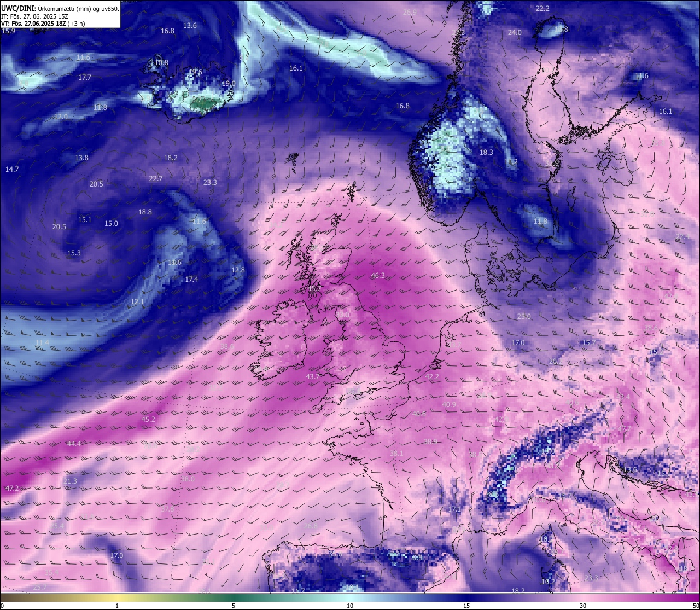Image resolution: width=700 pixels, height=610 pixels.
Task: Select the 17.4 value label
Action: click(x=191, y=280)
